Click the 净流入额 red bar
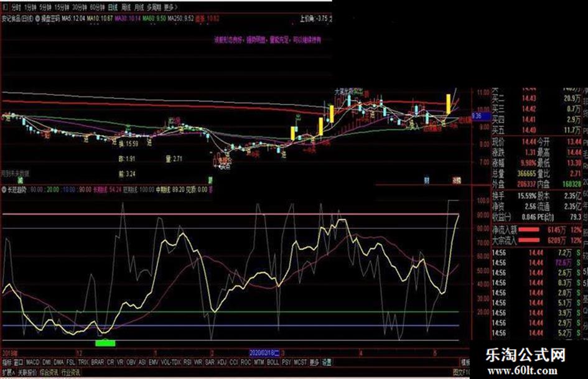The height and width of the screenshot is (379, 588). pos(528,230)
